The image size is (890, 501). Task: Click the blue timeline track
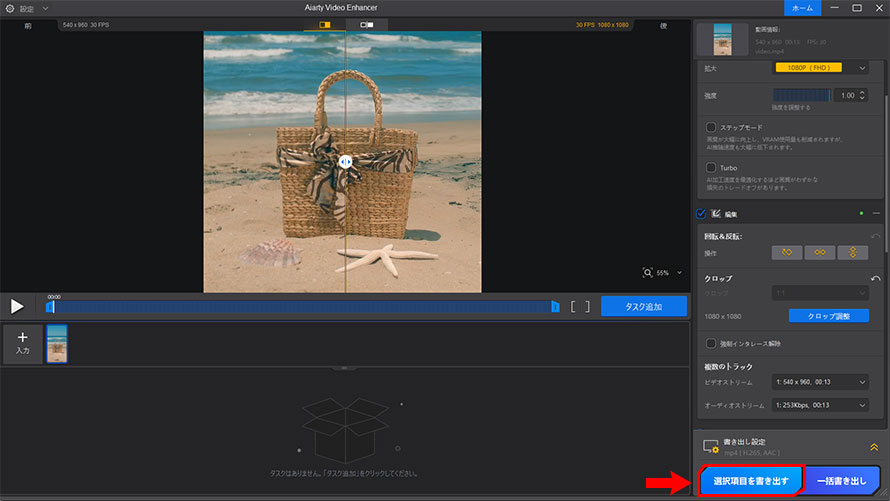303,307
